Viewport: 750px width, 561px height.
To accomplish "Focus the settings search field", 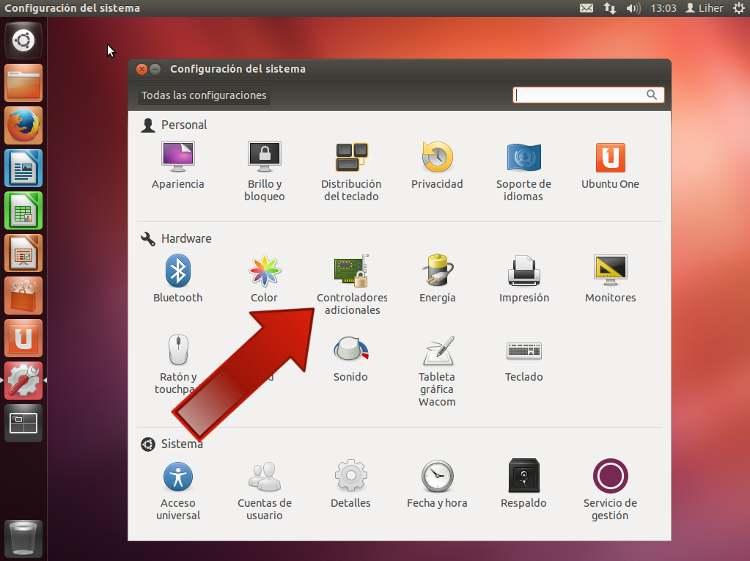I will point(588,95).
